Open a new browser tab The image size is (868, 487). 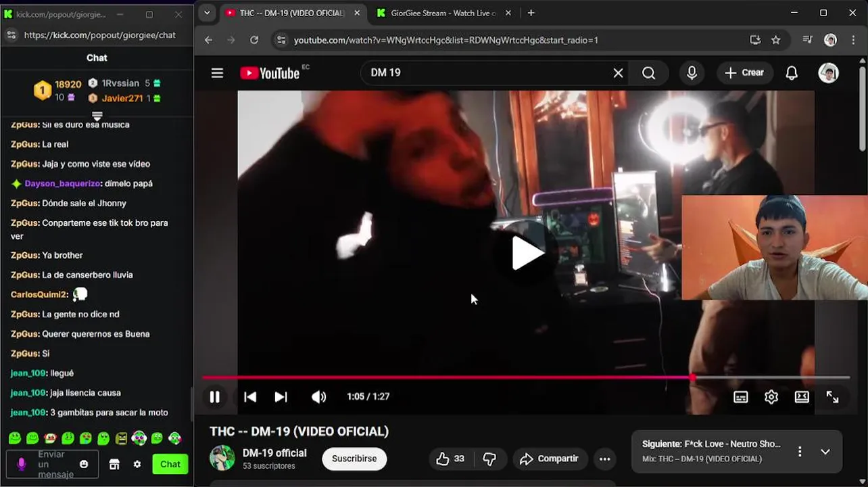click(x=531, y=13)
